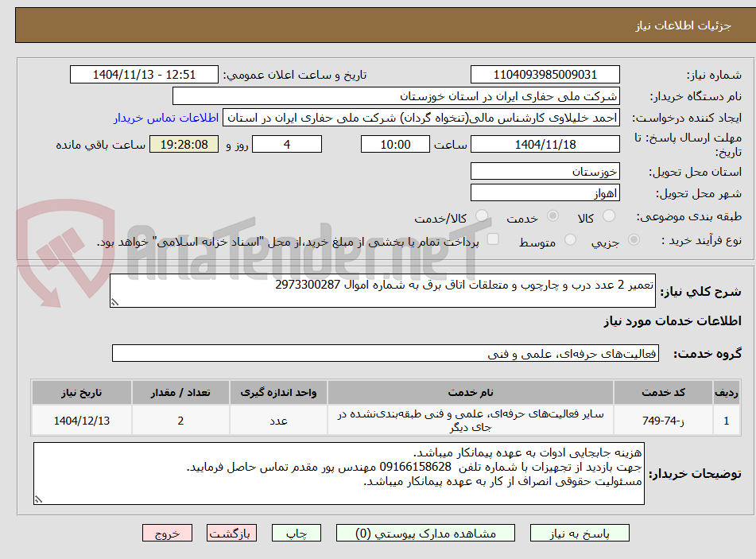Click the remaining days field showing 4
The height and width of the screenshot is (559, 756).
287,144
